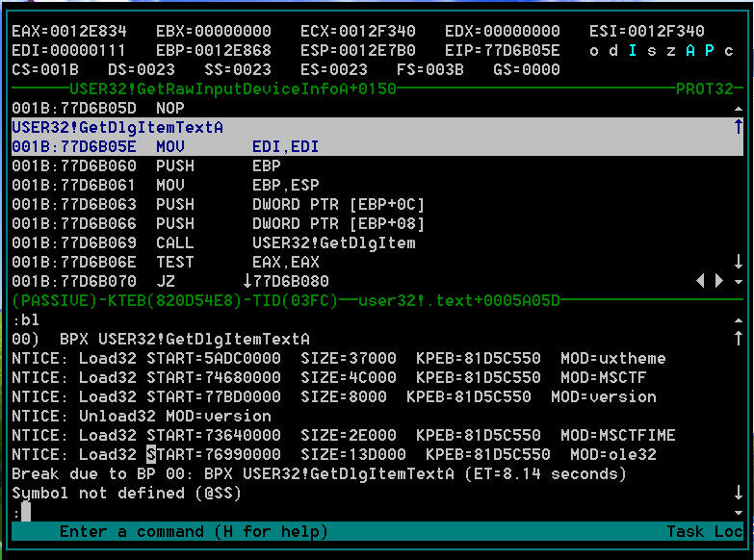
Task: Click the code window page-down triangle
Action: point(739,282)
